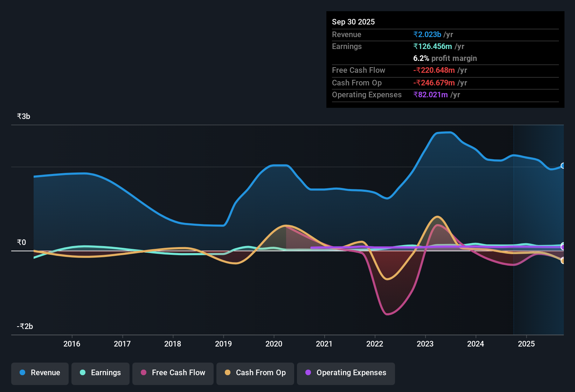Select the 2025 label on the timeline
575x392 pixels.
(526, 344)
